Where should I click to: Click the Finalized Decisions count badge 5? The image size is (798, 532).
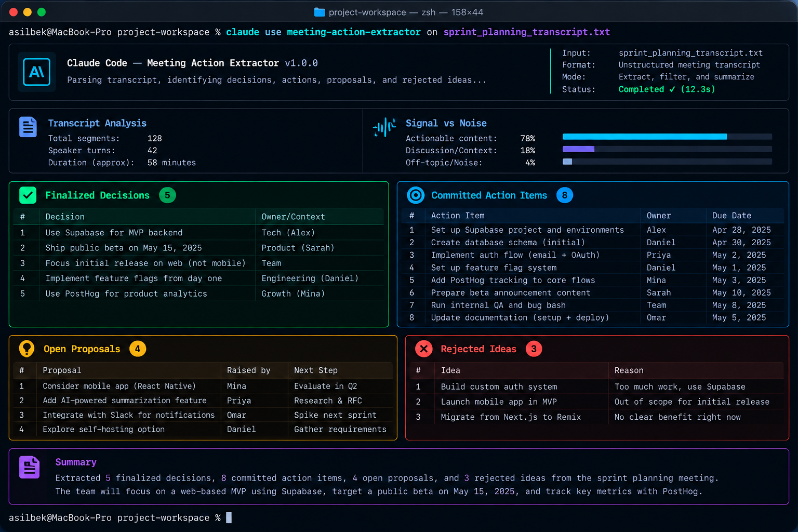(x=167, y=195)
